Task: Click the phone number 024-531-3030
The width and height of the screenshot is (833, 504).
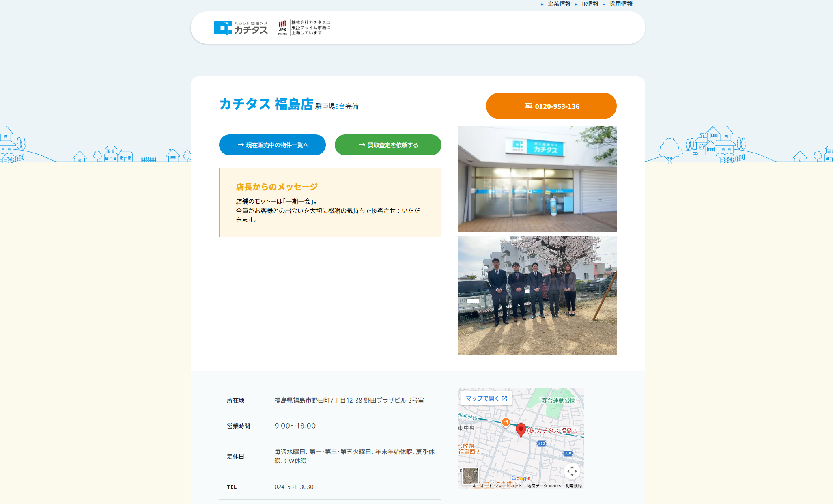Action: (x=294, y=487)
